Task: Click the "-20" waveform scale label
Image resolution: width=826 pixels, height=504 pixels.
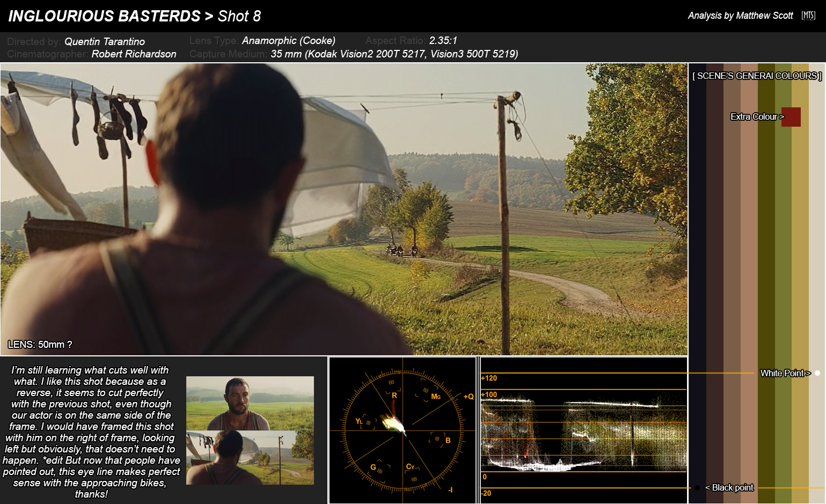Action: pyautogui.click(x=486, y=493)
